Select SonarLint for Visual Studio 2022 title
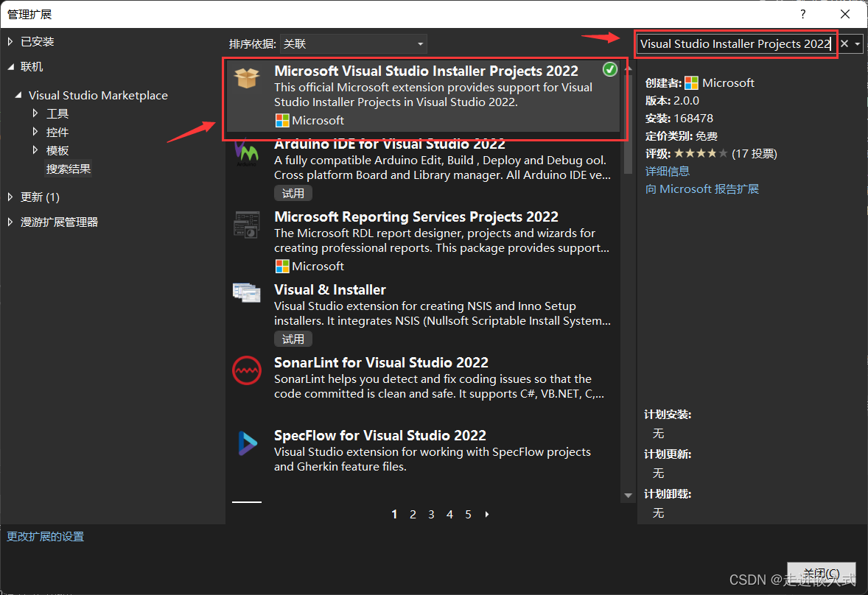Image resolution: width=868 pixels, height=595 pixels. [382, 363]
